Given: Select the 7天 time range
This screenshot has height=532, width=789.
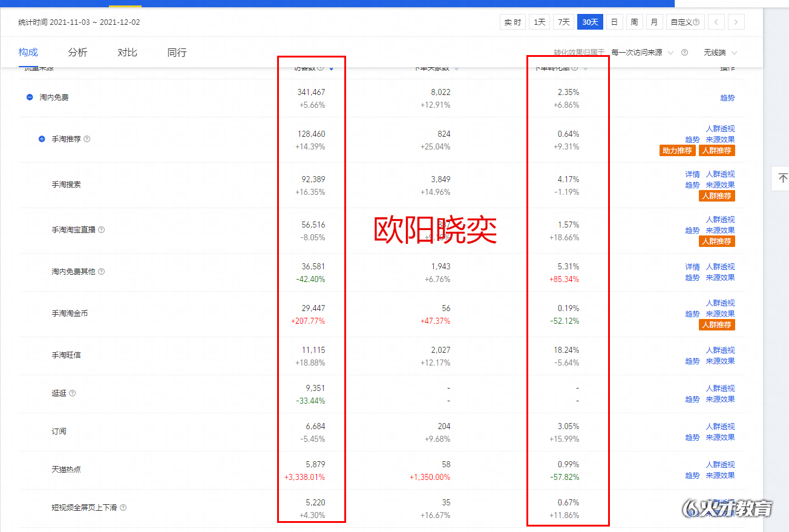Looking at the screenshot, I should (x=563, y=22).
